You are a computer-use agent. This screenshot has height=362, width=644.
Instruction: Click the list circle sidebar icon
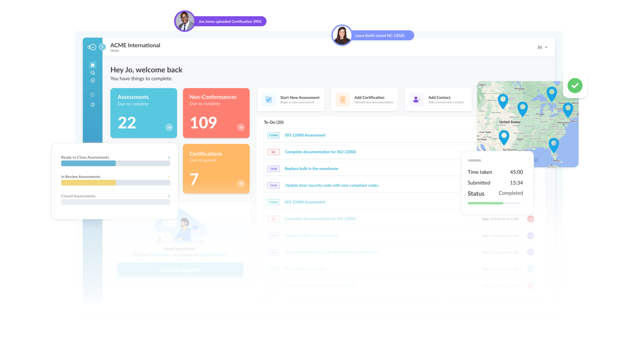click(93, 80)
